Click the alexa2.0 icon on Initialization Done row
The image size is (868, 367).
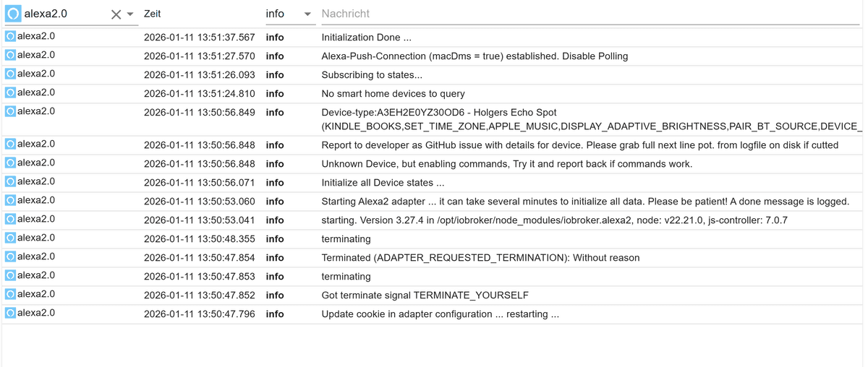[x=10, y=36]
